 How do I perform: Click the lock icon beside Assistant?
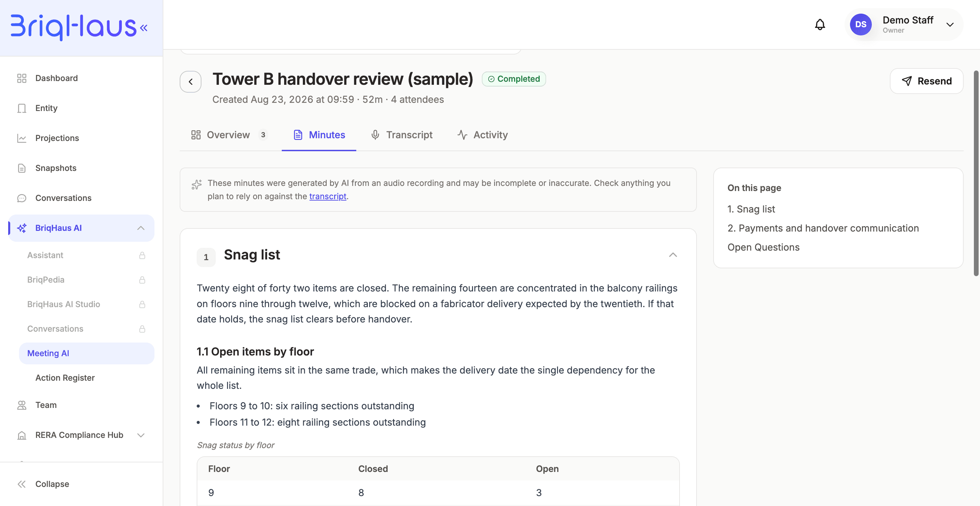coord(142,255)
